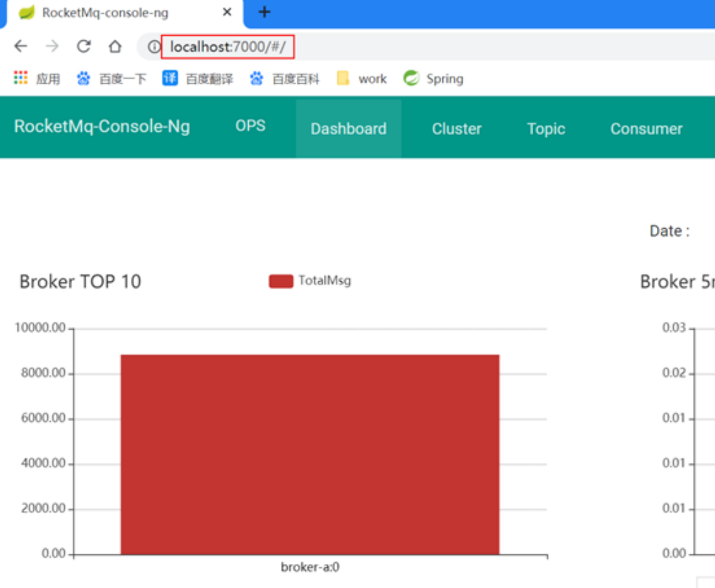Open the Cluster menu

coord(457,129)
